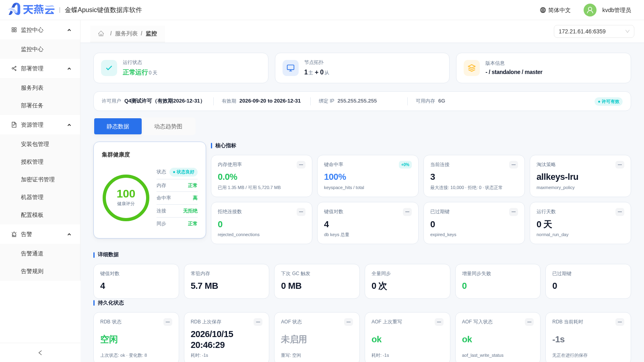The height and width of the screenshot is (362, 644).
Task: Click the allkeys-lru policy value
Action: 557,177
